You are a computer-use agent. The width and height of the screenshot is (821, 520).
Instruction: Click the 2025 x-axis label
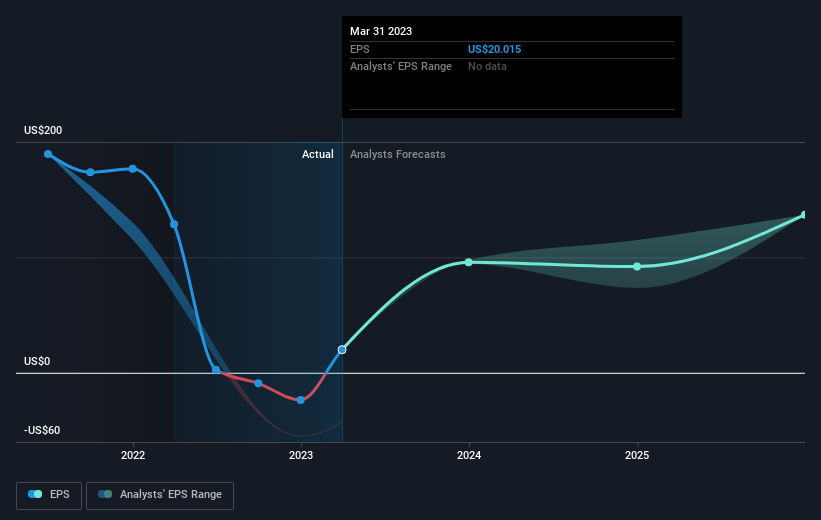[637, 455]
